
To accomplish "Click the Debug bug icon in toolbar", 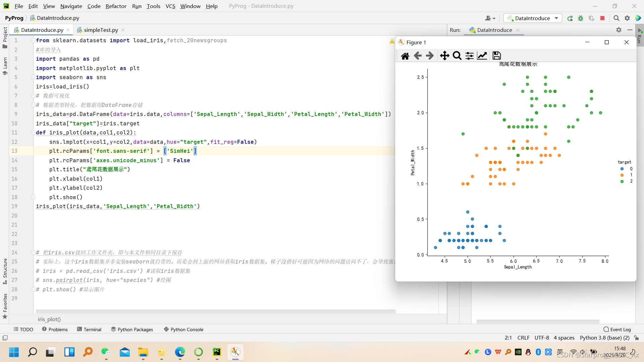I will click(581, 18).
